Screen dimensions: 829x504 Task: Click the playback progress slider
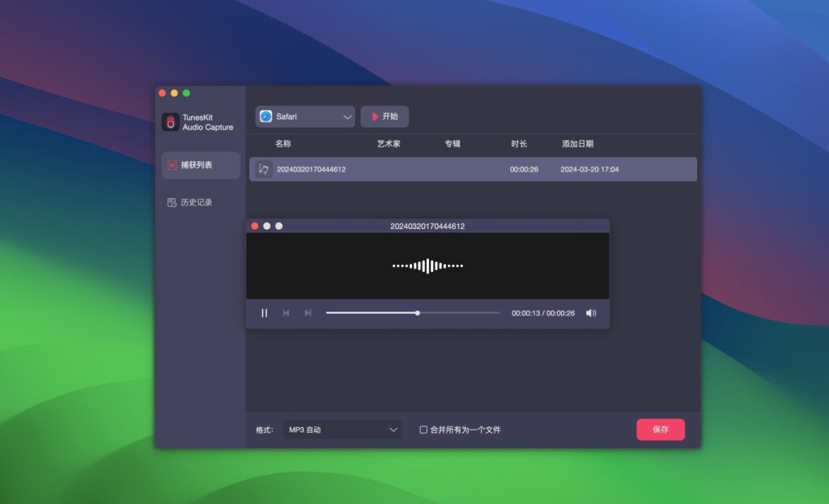coord(416,312)
